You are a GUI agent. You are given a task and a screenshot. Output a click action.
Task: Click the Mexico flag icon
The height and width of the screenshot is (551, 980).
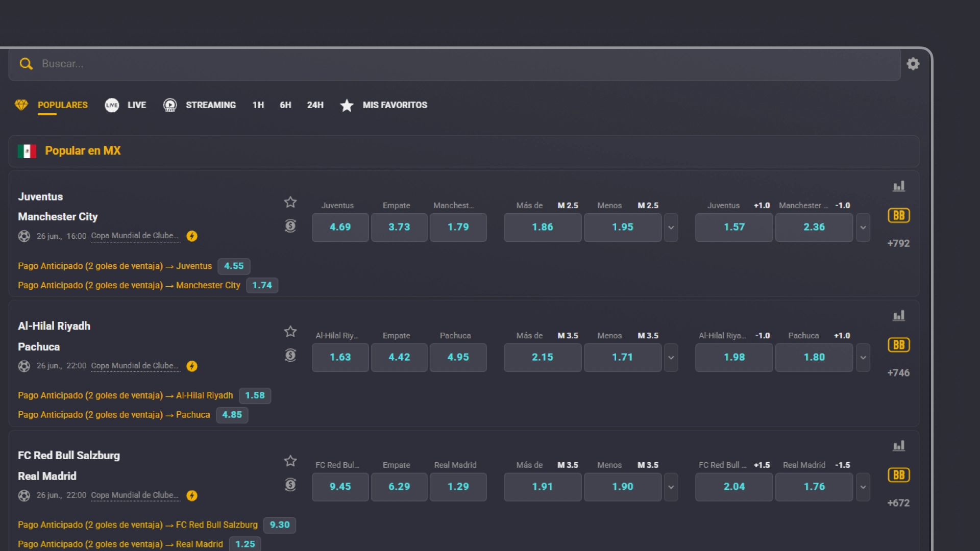[x=27, y=151]
